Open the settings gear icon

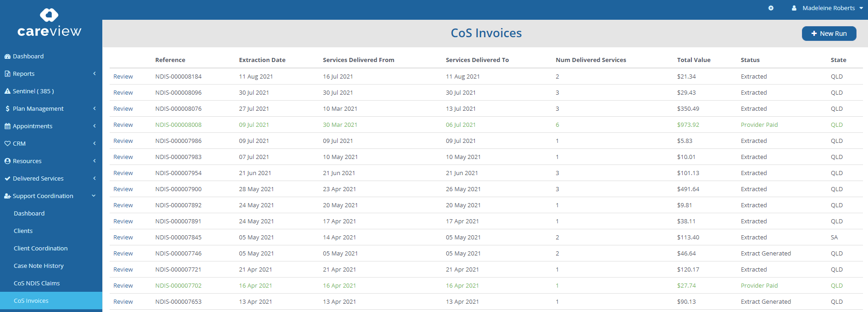771,8
